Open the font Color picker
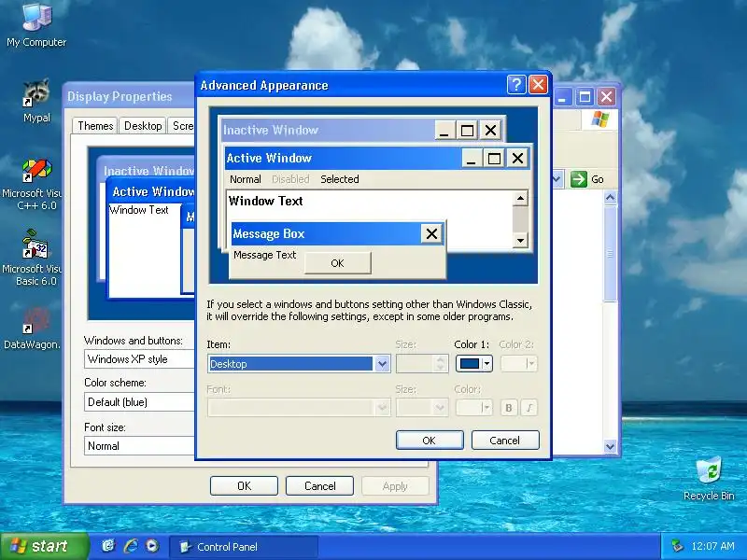 (473, 408)
